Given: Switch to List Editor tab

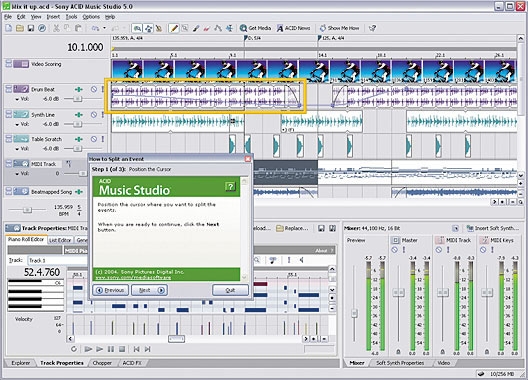Looking at the screenshot, I should pos(60,240).
